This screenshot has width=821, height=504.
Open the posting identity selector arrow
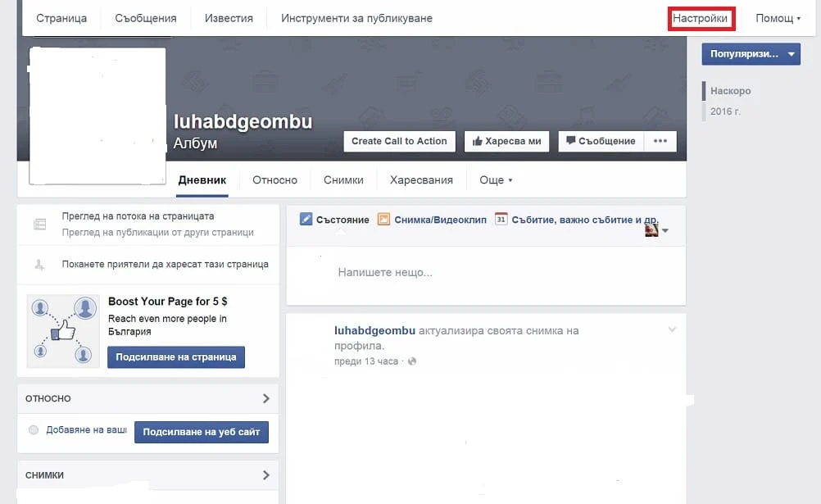point(665,230)
